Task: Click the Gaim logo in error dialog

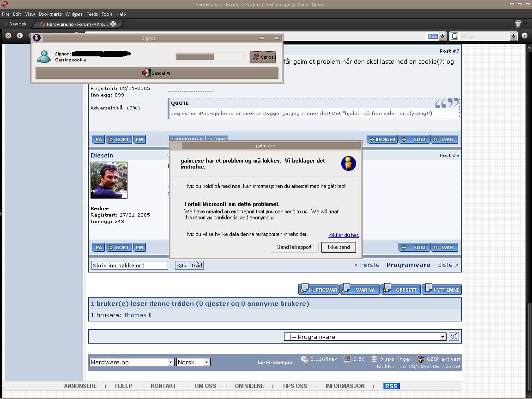Action: pyautogui.click(x=349, y=163)
